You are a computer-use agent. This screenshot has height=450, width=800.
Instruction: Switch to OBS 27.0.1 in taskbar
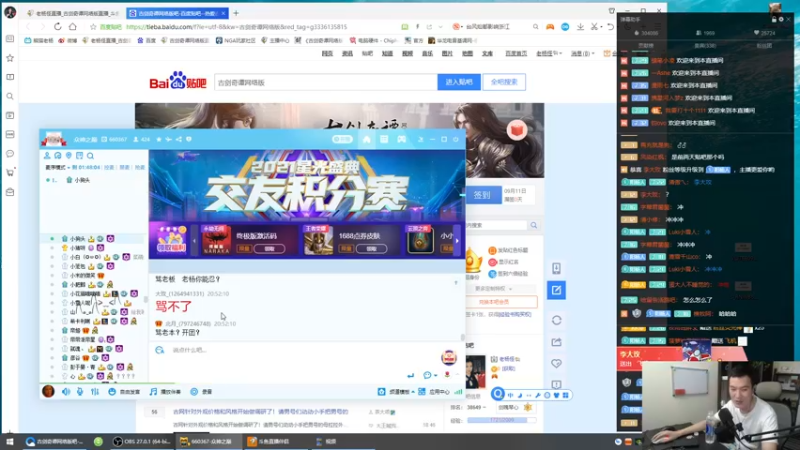[140, 442]
